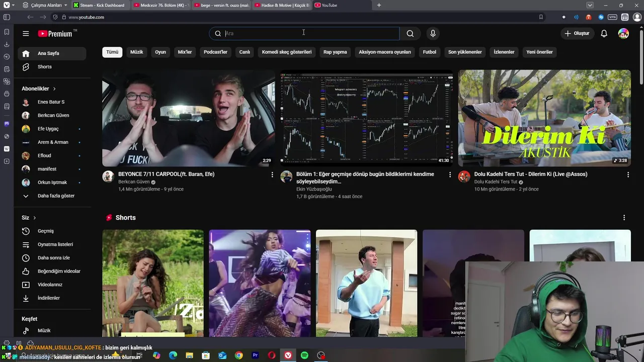Screen dimensions: 644x362
Task: Open Efloud subscription
Action: point(52,156)
